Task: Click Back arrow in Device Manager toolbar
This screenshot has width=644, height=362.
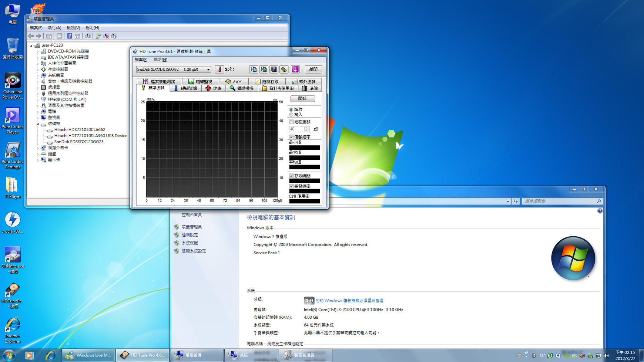Action: (31, 36)
